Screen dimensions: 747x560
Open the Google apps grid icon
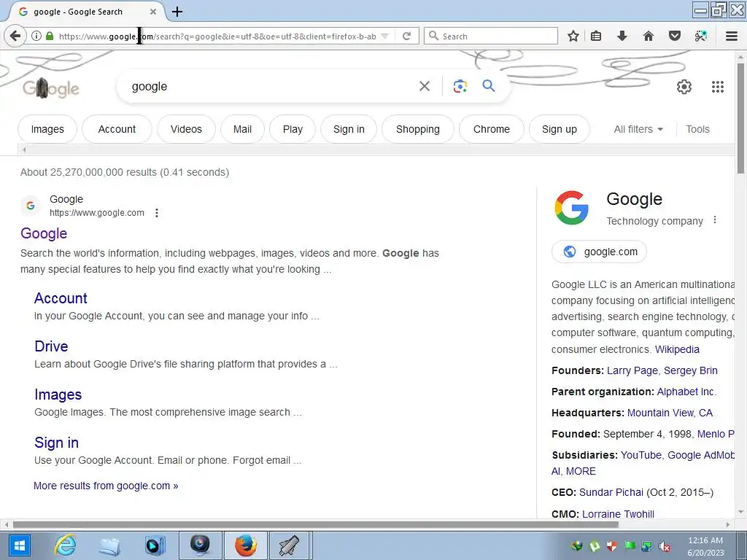point(718,87)
